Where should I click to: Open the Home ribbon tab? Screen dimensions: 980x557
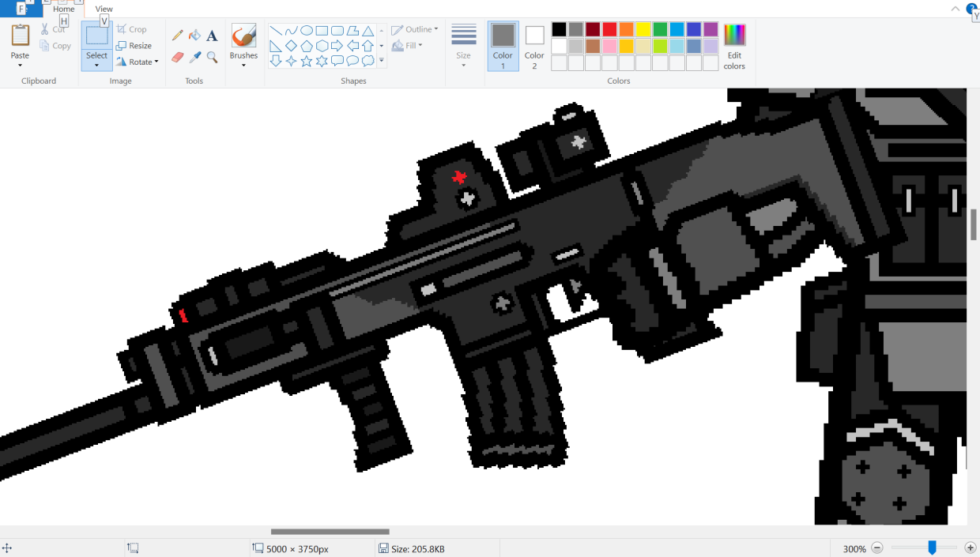(x=64, y=9)
